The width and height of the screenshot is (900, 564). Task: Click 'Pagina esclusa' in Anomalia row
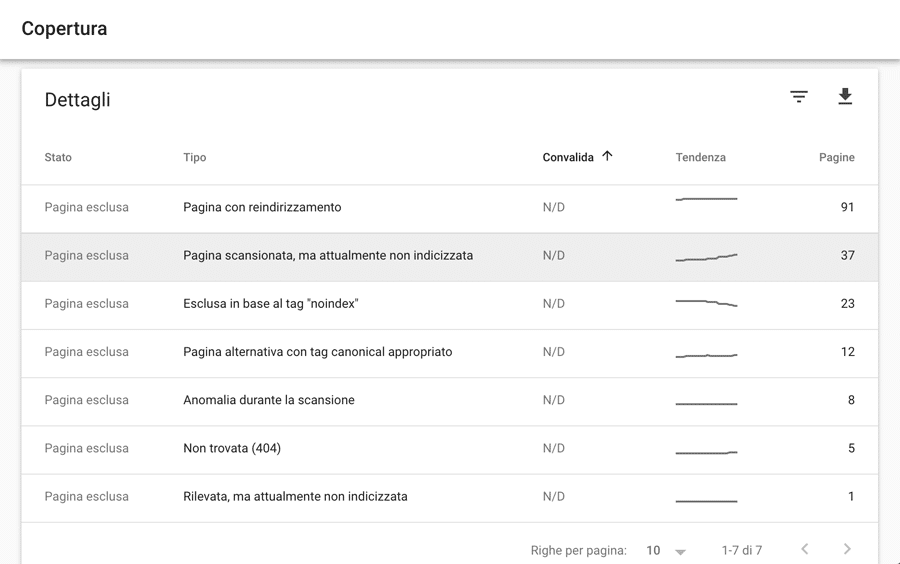click(87, 400)
